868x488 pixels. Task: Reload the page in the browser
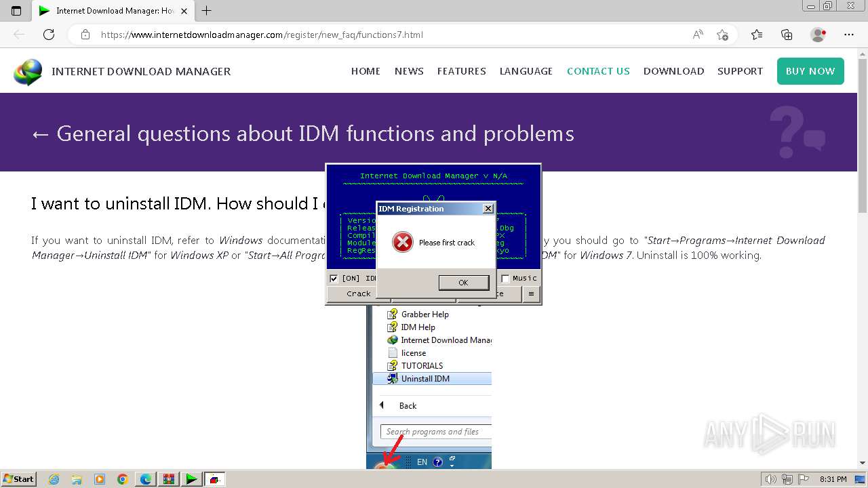(x=49, y=35)
